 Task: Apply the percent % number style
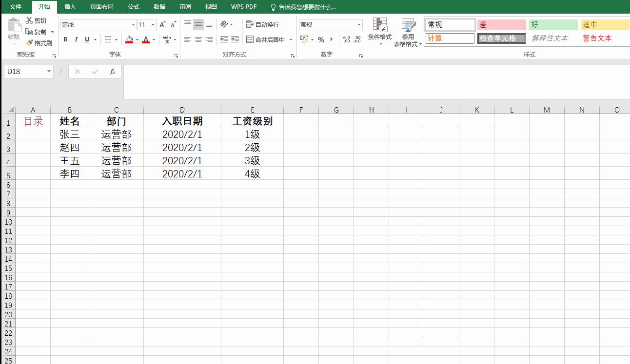322,39
